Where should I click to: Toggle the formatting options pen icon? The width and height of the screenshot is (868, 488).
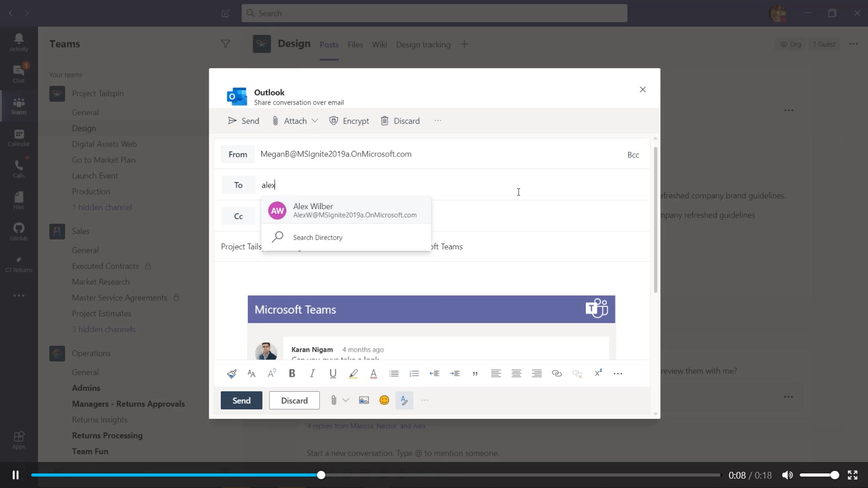coord(404,400)
